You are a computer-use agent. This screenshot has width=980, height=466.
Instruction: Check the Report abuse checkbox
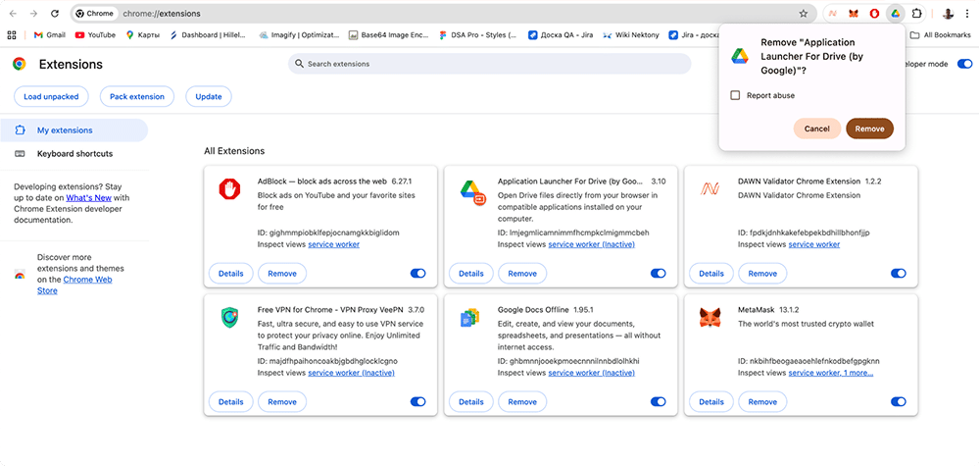point(735,95)
